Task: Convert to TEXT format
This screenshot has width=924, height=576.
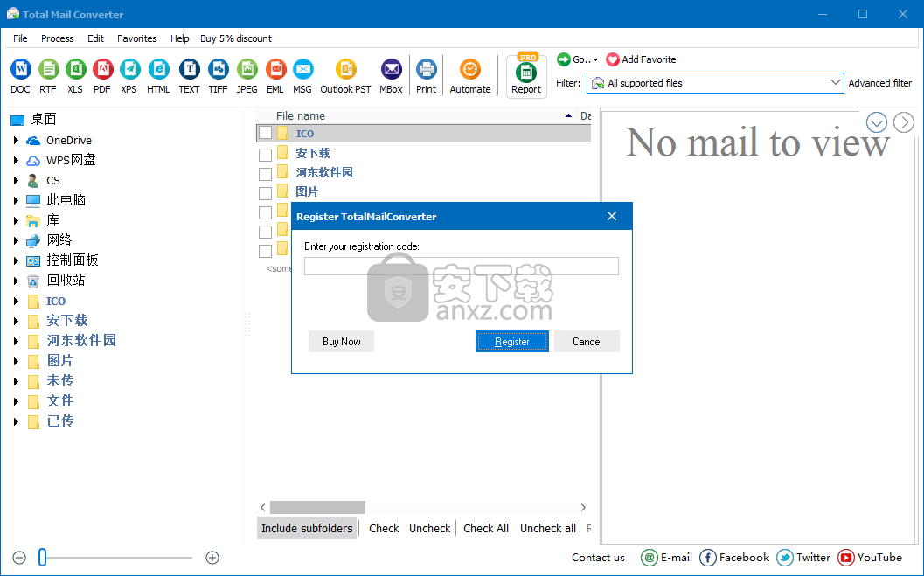Action: [189, 76]
